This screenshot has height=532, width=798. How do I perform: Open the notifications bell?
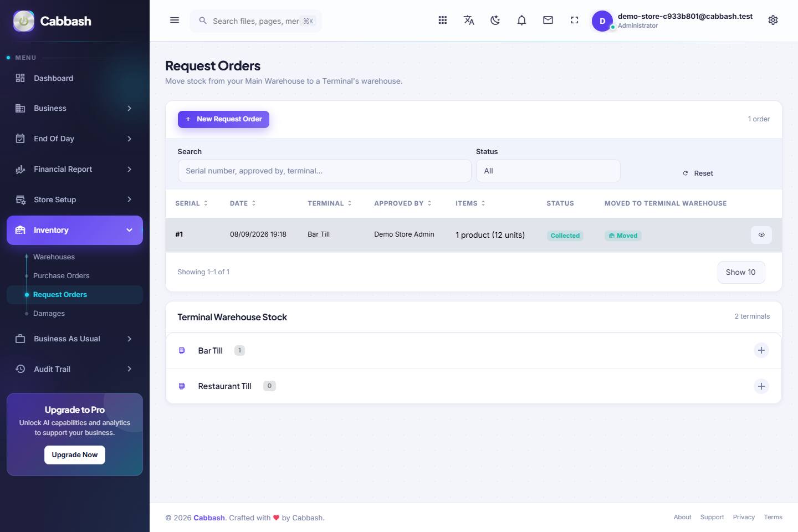coord(521,21)
